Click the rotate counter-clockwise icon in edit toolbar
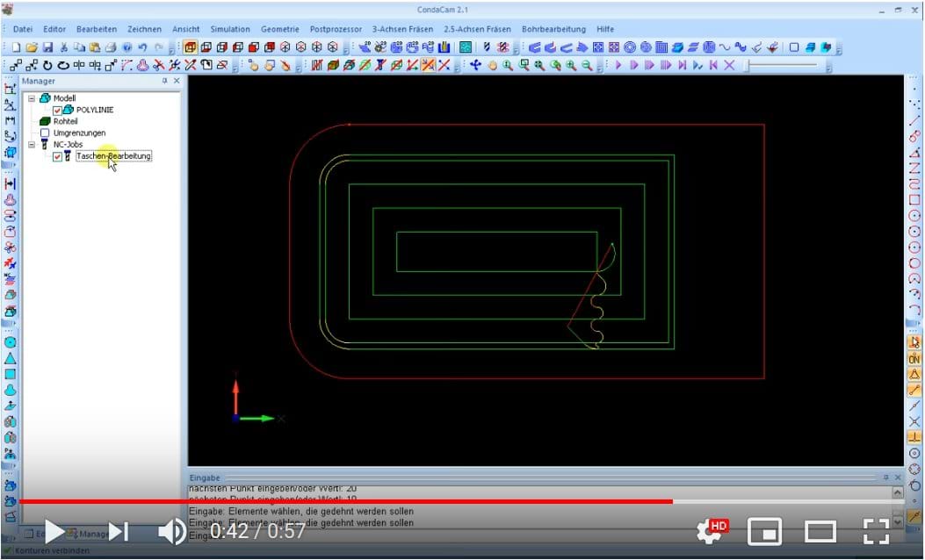Image resolution: width=925 pixels, height=560 pixels. (47, 66)
